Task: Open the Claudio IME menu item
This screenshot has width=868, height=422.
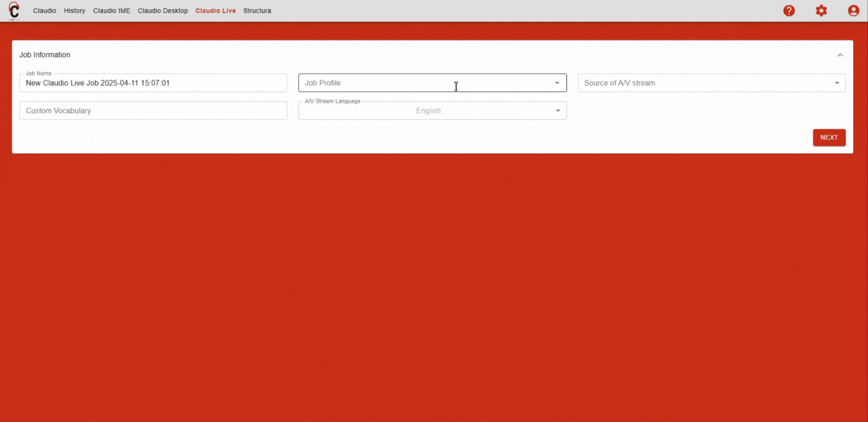Action: click(x=112, y=11)
